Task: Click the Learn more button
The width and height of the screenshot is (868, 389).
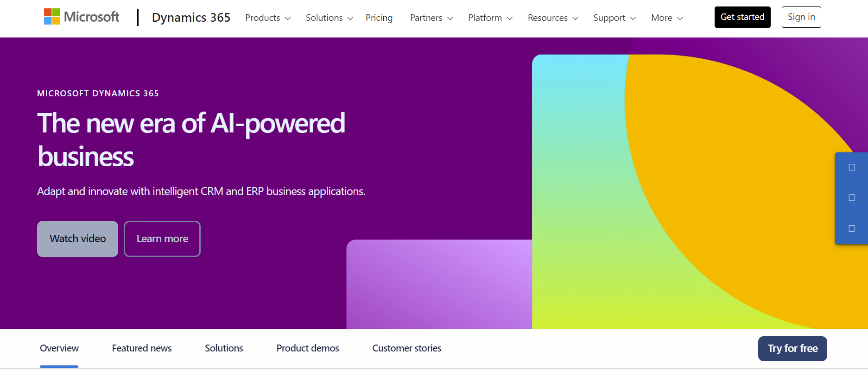Action: 162,239
